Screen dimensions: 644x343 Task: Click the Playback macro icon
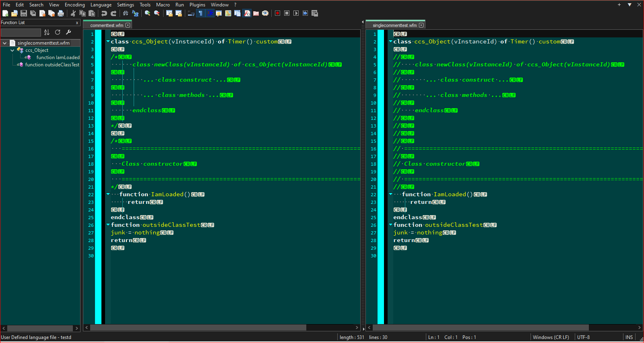[296, 13]
